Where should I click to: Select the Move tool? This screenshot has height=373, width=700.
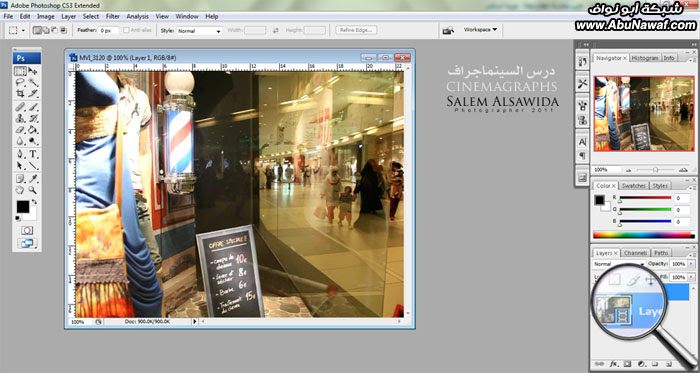(x=33, y=71)
